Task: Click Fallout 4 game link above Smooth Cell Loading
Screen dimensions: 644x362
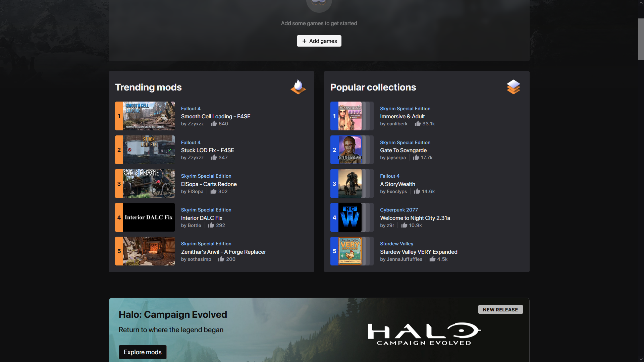Action: click(x=191, y=109)
